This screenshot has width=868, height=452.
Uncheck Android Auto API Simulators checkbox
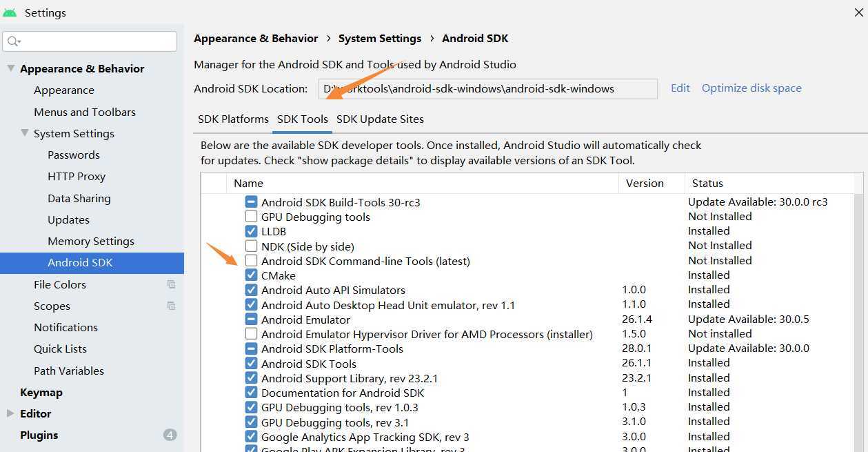click(x=251, y=290)
